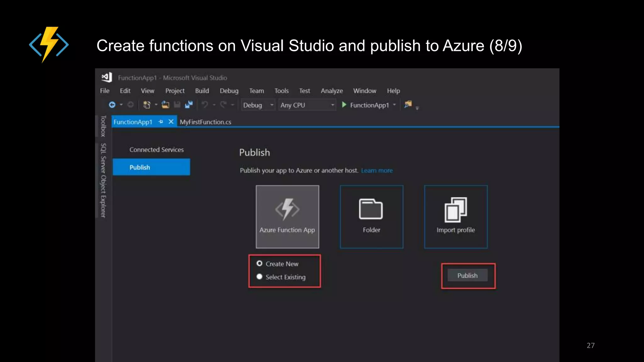Click the Visual Studio logo icon
Image resolution: width=644 pixels, height=362 pixels.
[107, 77]
